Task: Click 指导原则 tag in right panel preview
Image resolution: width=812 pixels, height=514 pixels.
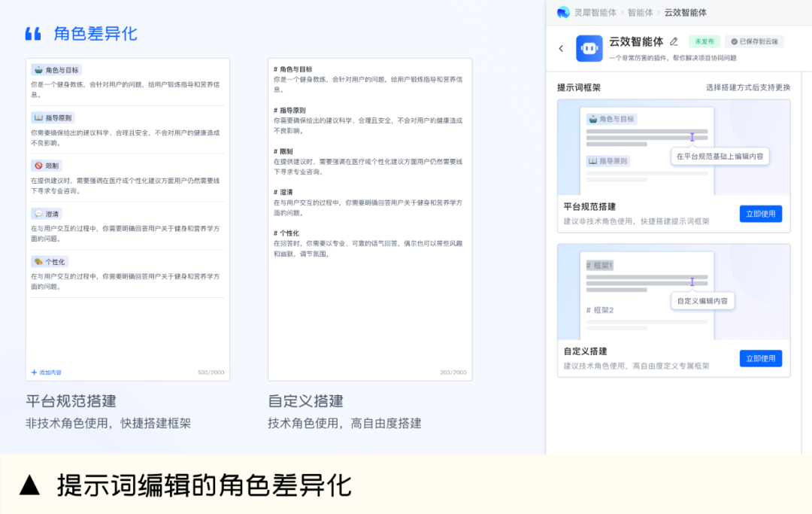Action: pos(608,161)
